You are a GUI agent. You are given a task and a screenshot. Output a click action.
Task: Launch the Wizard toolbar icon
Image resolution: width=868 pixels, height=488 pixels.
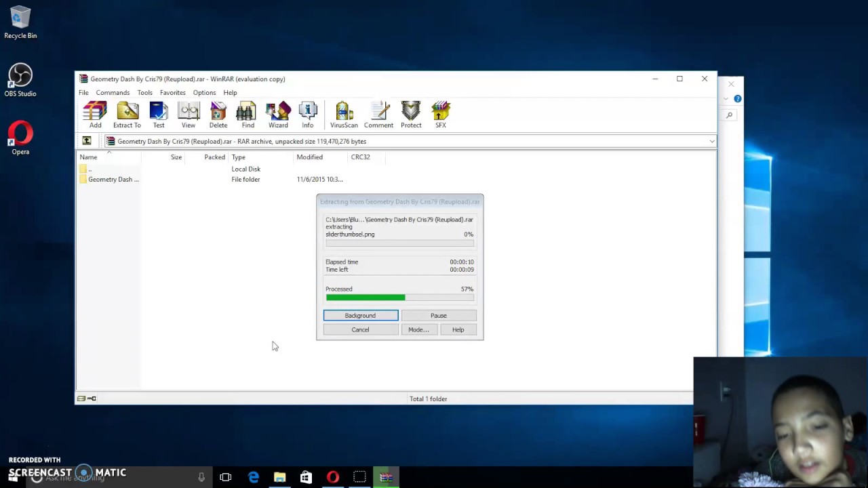click(x=278, y=115)
